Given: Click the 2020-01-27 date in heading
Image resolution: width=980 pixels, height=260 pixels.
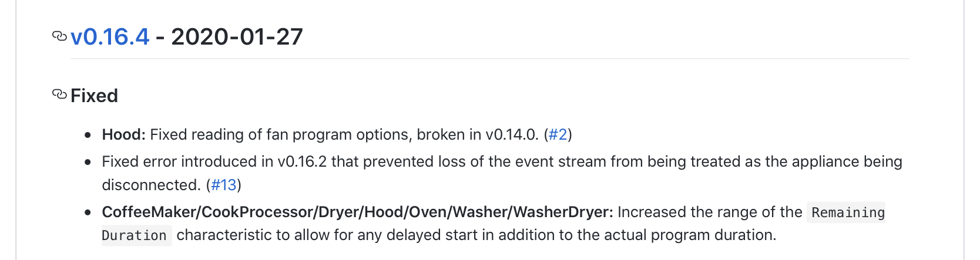Looking at the screenshot, I should [x=237, y=36].
